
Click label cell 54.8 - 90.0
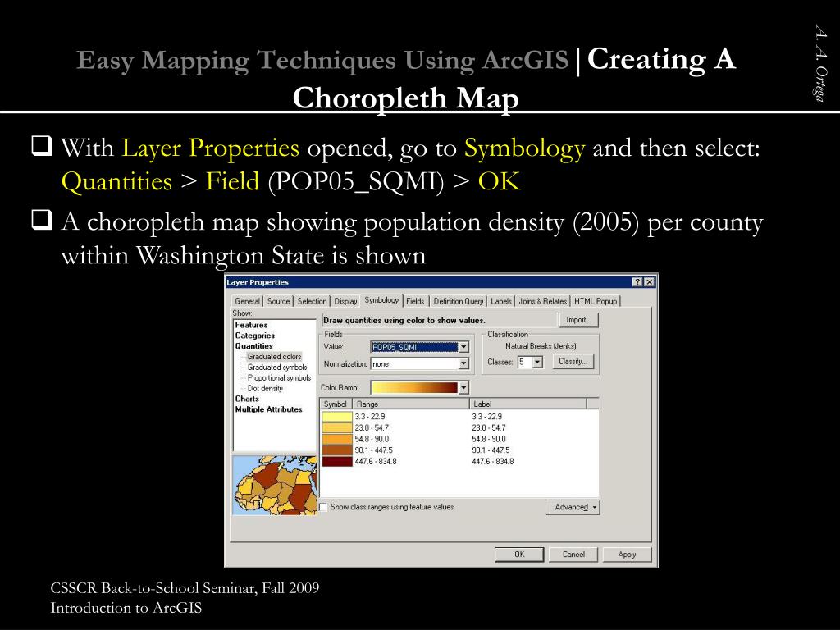(489, 439)
